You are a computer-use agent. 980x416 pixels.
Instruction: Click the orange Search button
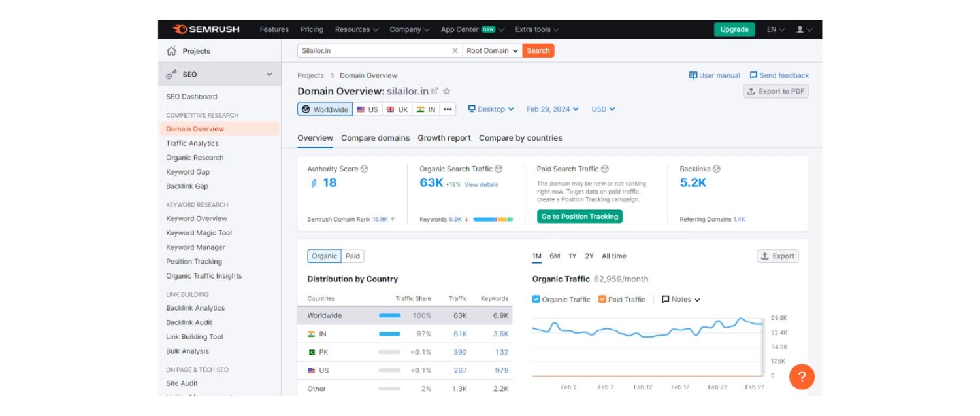[x=538, y=50]
